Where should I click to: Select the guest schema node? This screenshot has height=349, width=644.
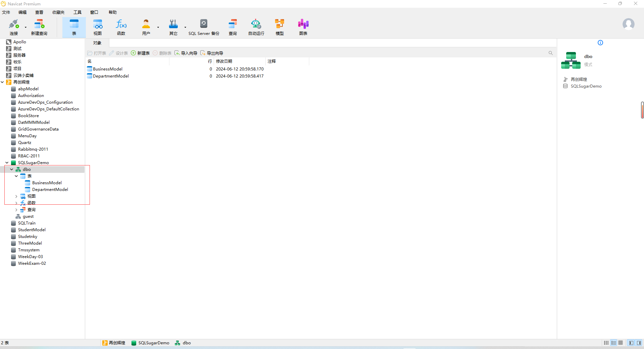click(x=28, y=216)
